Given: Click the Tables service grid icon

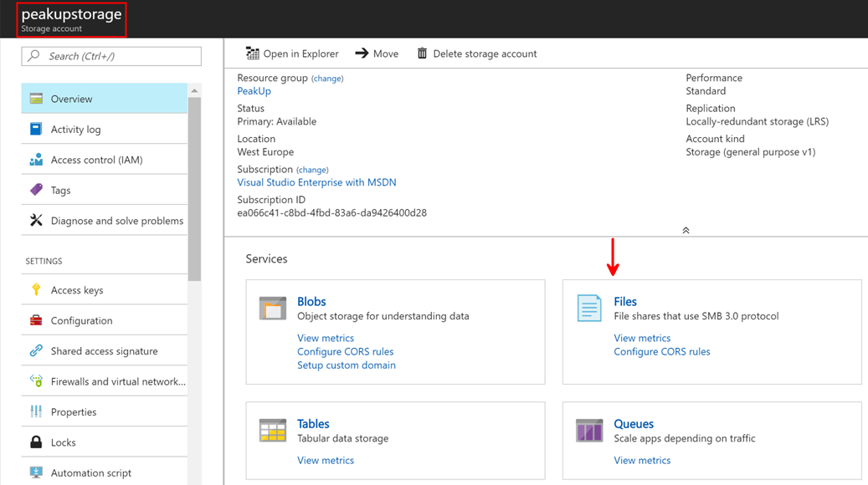Looking at the screenshot, I should [x=273, y=431].
